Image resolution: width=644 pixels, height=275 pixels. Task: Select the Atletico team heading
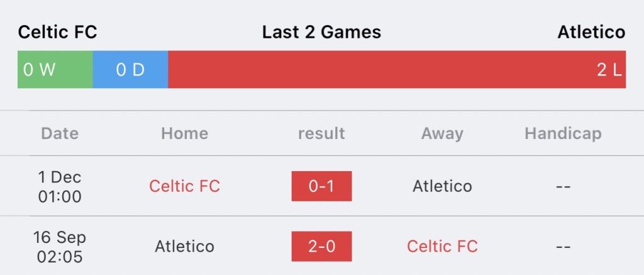point(591,32)
